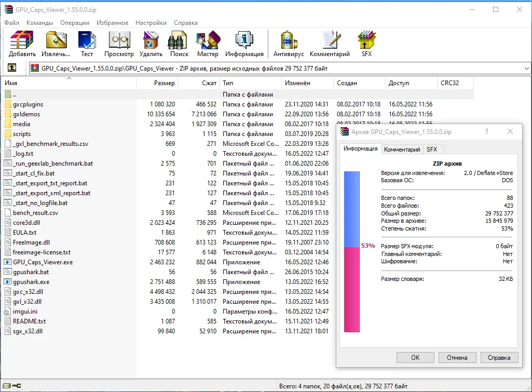Sort by the Тип column header
532x392 pixels.
click(x=250, y=83)
